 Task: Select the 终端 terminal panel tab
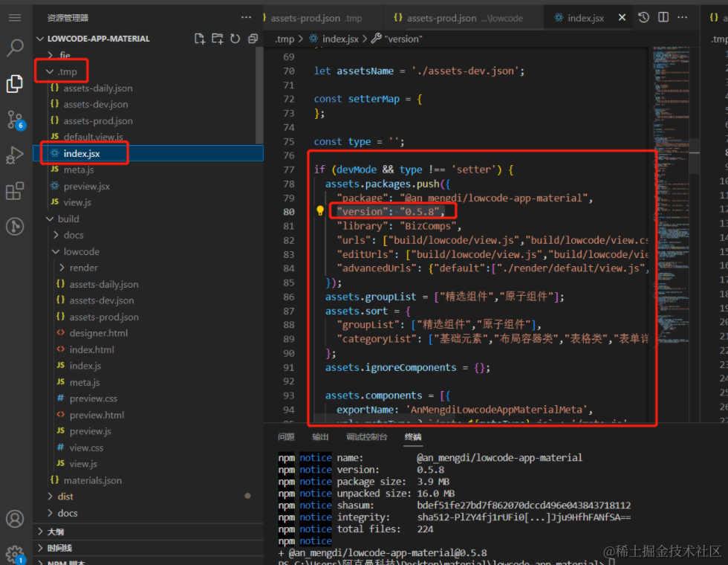pyautogui.click(x=413, y=437)
